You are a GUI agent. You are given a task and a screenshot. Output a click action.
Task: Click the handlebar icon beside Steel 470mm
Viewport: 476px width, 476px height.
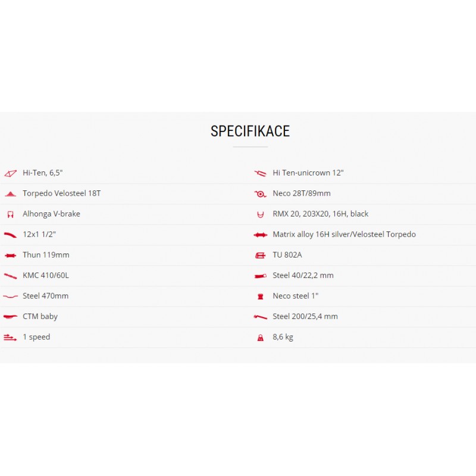pyautogui.click(x=10, y=296)
